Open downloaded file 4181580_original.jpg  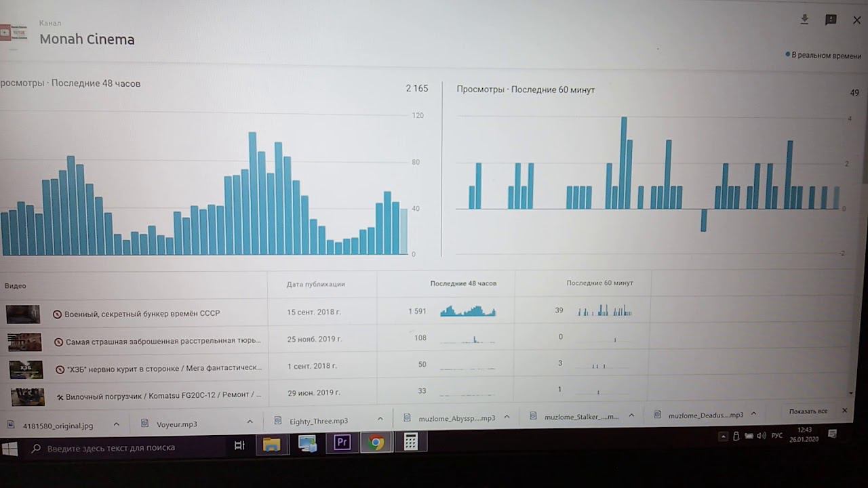pyautogui.click(x=58, y=426)
